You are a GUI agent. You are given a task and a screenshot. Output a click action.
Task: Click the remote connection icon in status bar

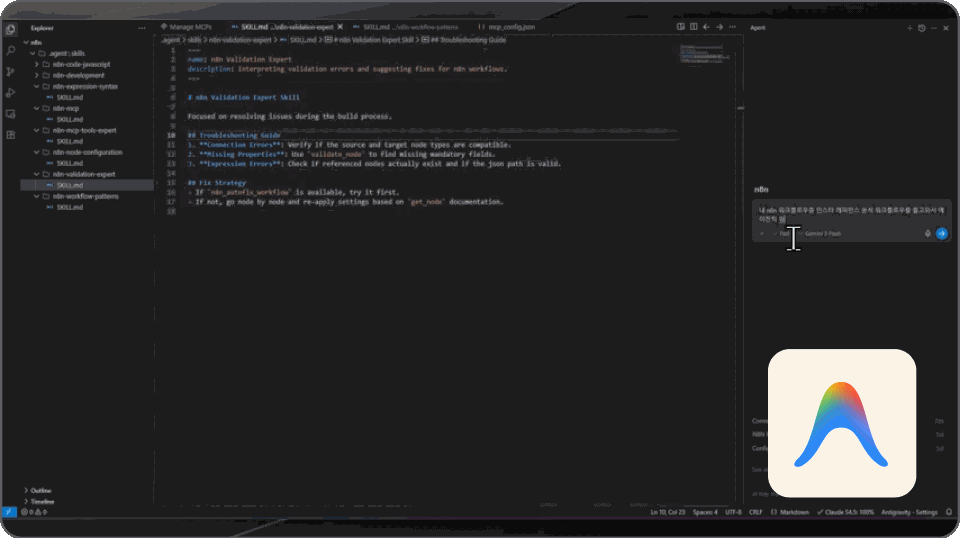coord(9,512)
